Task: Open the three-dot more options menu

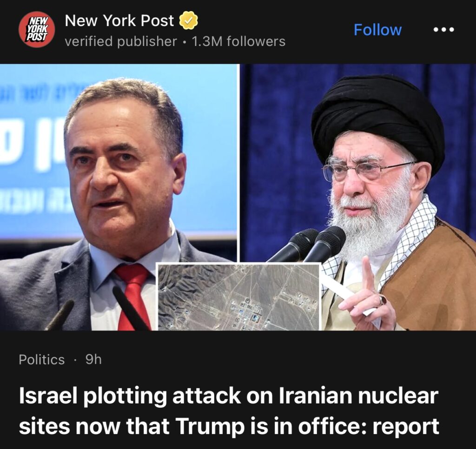Action: 443,30
